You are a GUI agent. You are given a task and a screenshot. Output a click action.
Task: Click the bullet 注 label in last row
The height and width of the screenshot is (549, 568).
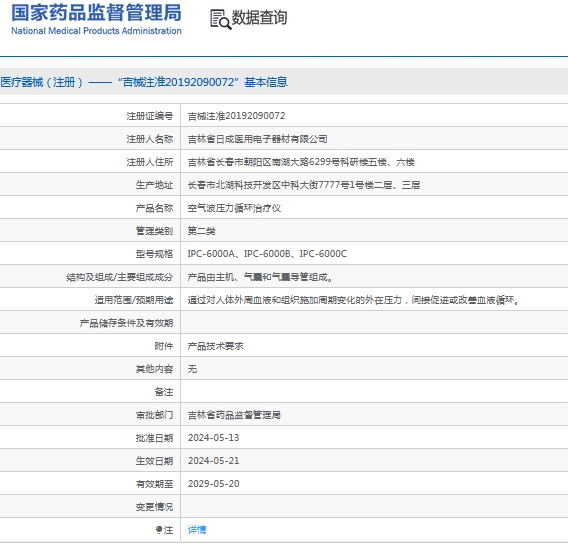[x=164, y=530]
